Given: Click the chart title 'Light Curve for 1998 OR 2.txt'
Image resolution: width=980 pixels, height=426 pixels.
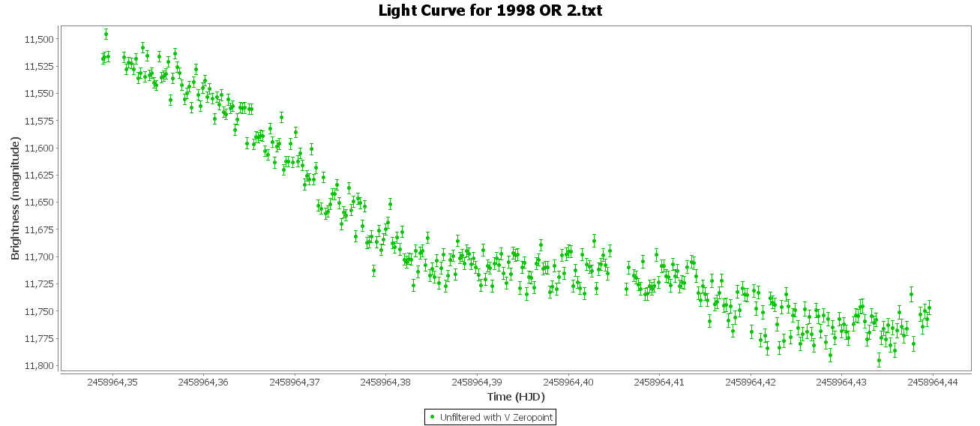Looking at the screenshot, I should click(490, 10).
